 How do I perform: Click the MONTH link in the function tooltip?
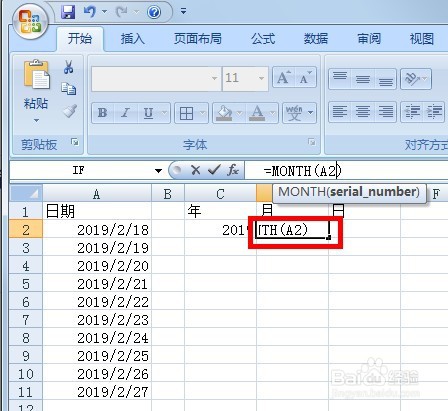coord(302,192)
